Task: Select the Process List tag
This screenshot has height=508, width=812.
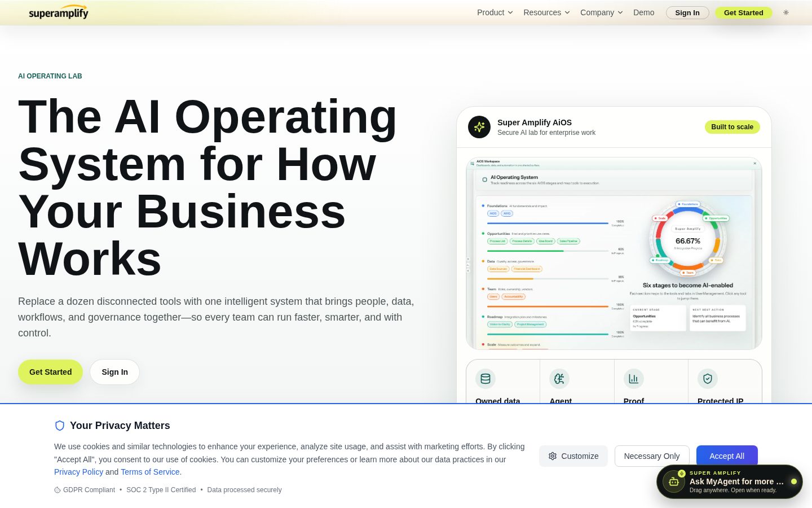Action: (x=497, y=241)
